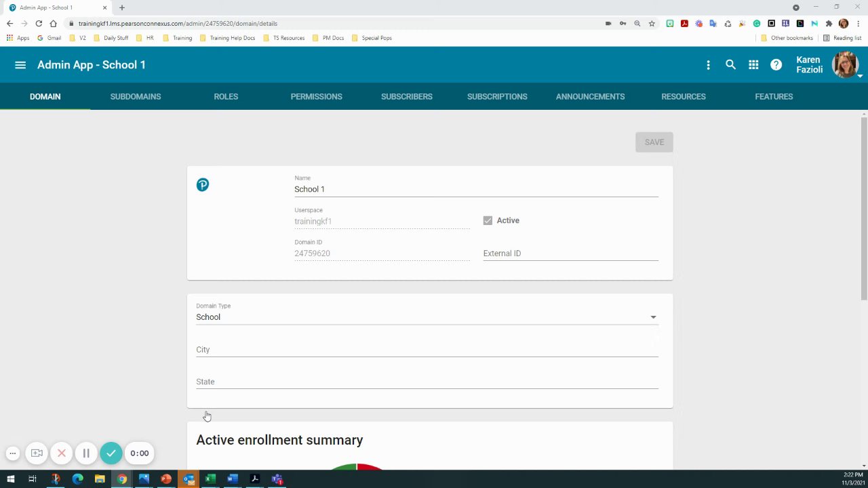Switch to the Features tab
Viewport: 868px width, 488px height.
(x=774, y=96)
